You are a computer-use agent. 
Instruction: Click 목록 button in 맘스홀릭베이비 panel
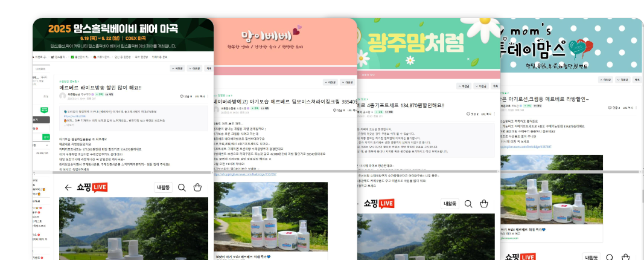[x=209, y=68]
